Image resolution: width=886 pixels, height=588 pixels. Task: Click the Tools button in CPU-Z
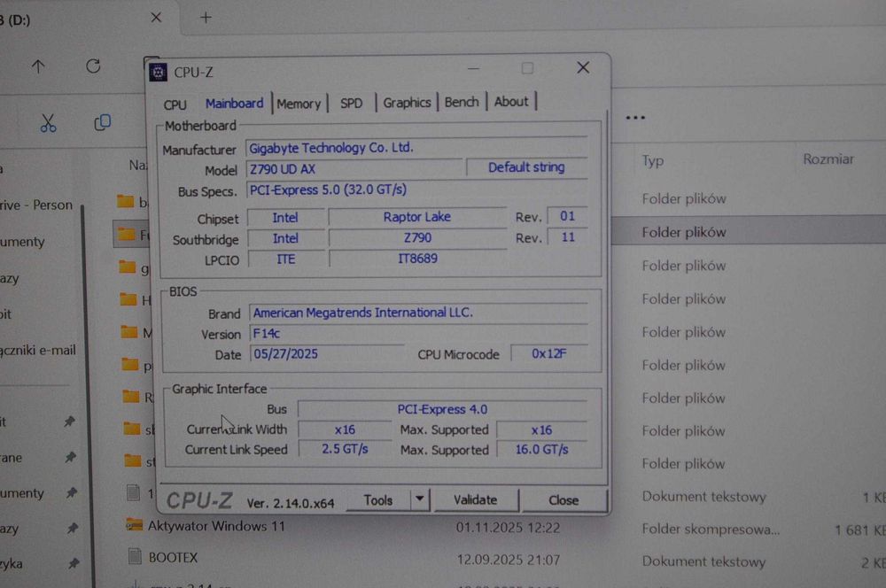click(x=378, y=500)
